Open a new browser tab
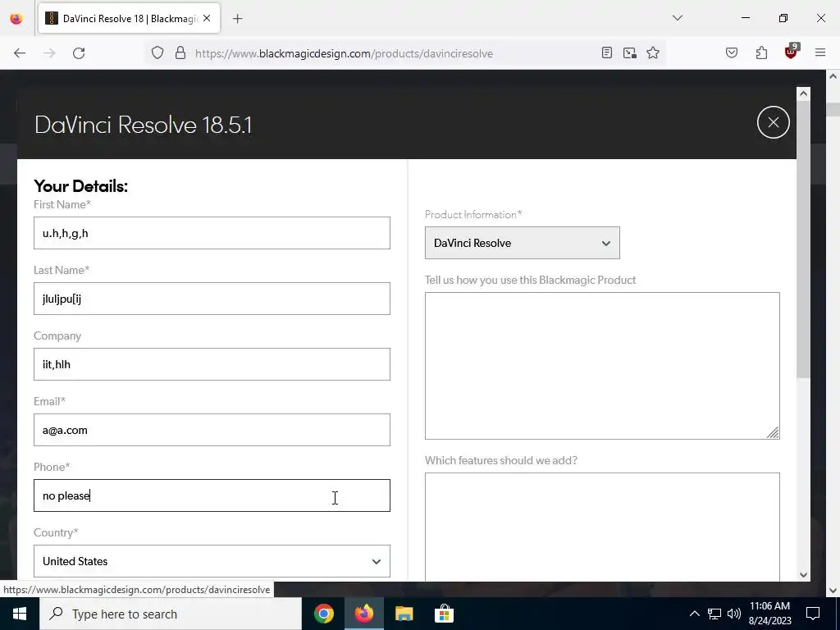 coord(238,19)
